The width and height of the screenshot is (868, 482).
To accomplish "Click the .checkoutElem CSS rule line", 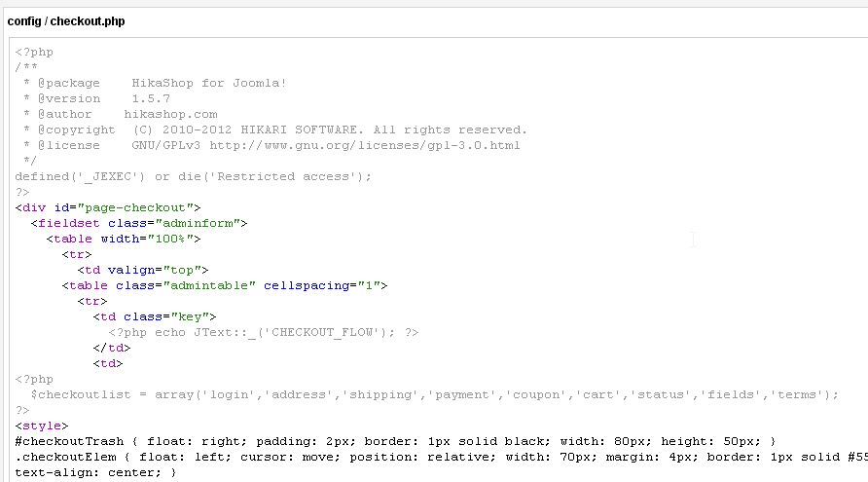I will coord(441,457).
